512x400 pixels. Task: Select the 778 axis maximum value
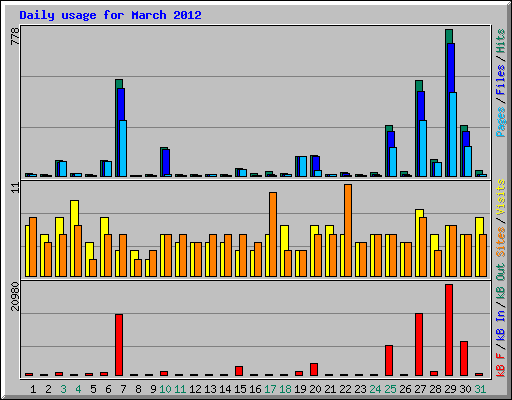15,36
